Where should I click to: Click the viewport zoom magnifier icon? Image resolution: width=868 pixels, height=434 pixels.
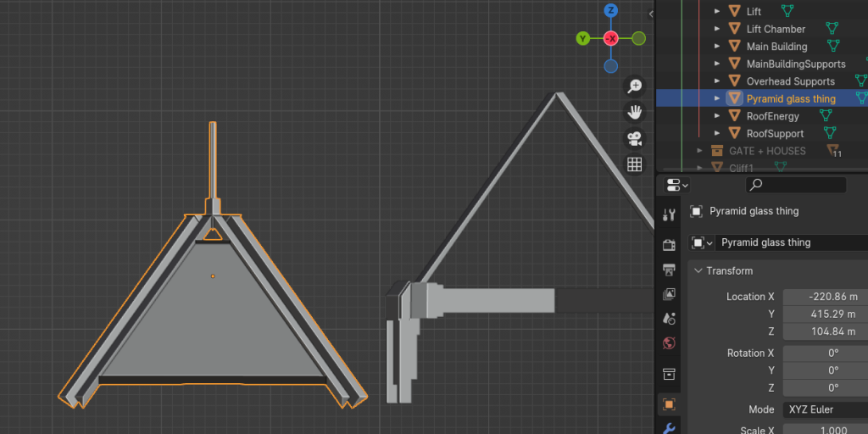pos(634,86)
